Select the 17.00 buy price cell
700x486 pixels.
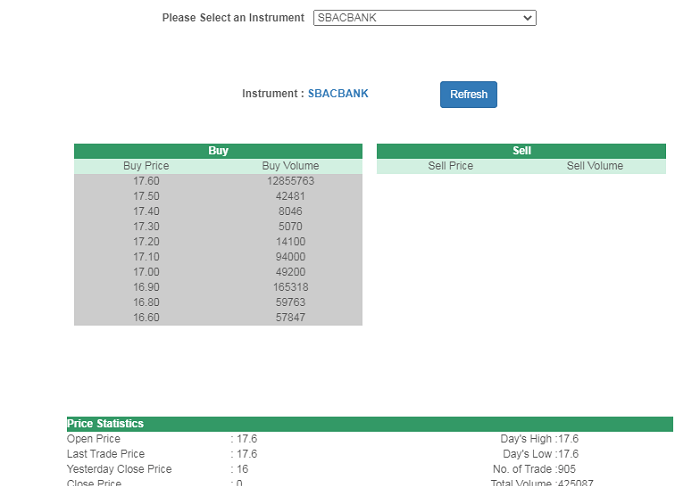tap(146, 272)
